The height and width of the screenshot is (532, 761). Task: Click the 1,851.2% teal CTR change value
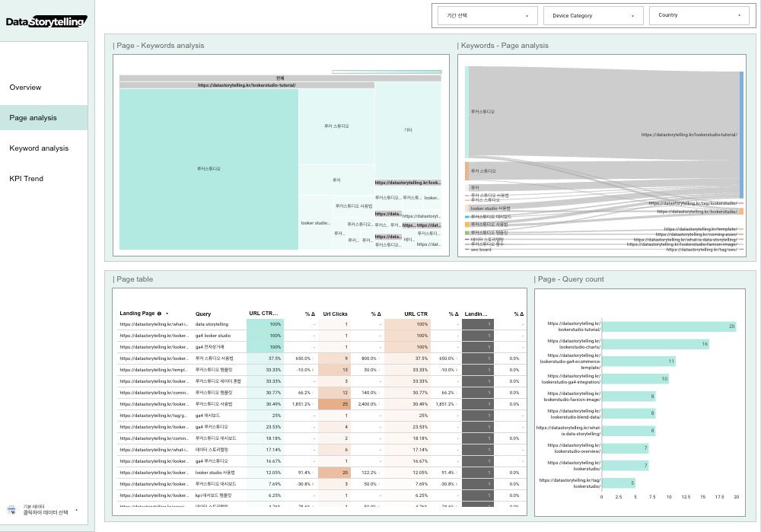tap(301, 404)
